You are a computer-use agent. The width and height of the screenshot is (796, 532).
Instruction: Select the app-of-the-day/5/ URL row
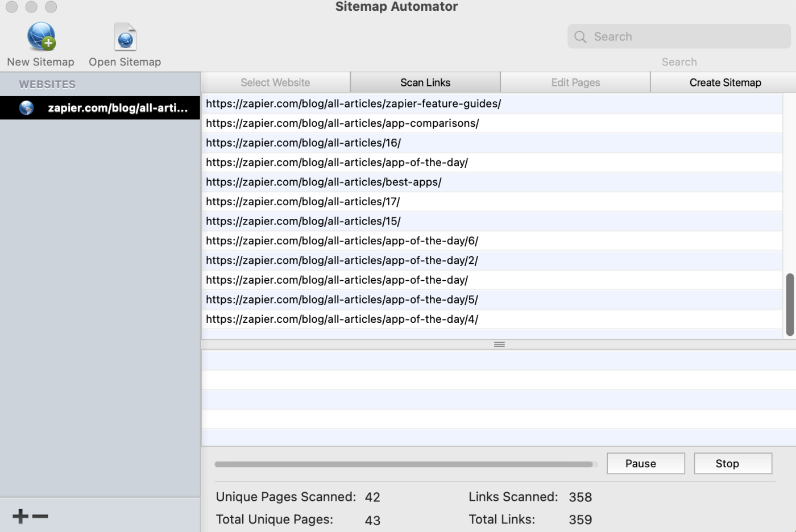click(x=492, y=300)
